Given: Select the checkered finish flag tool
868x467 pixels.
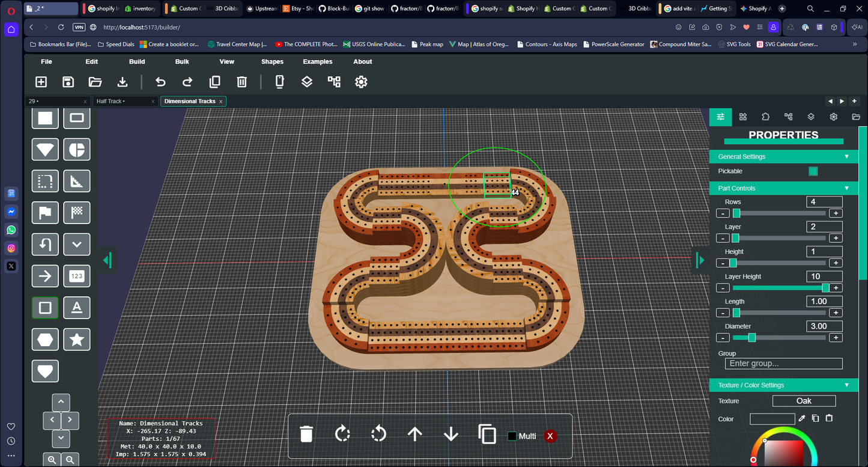Looking at the screenshot, I should point(77,213).
